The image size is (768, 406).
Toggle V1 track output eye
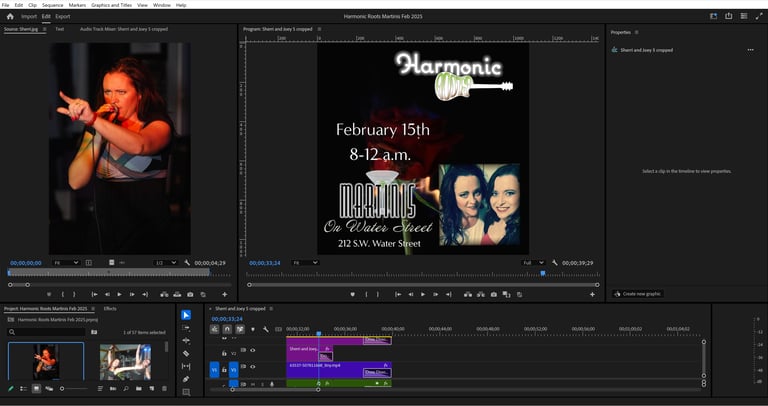[x=253, y=367]
